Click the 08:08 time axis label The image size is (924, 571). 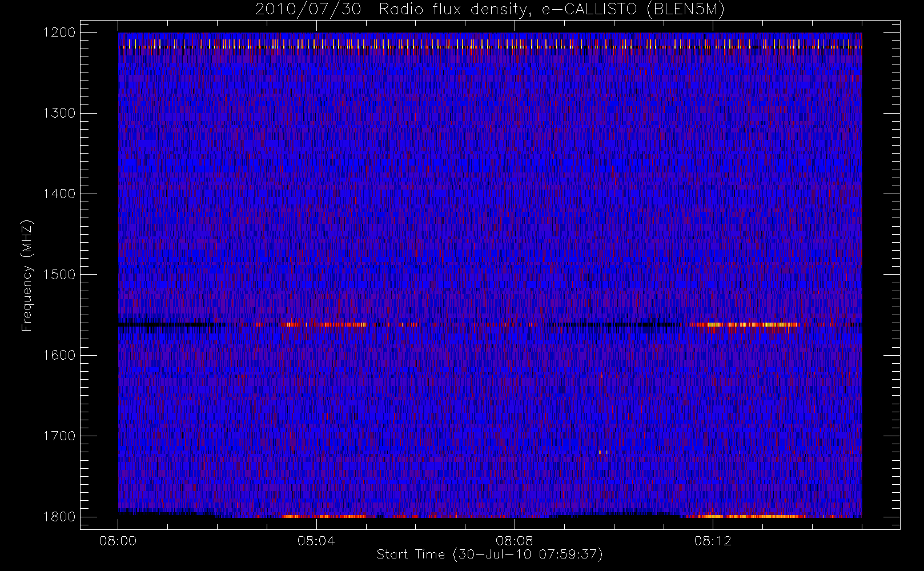point(514,541)
